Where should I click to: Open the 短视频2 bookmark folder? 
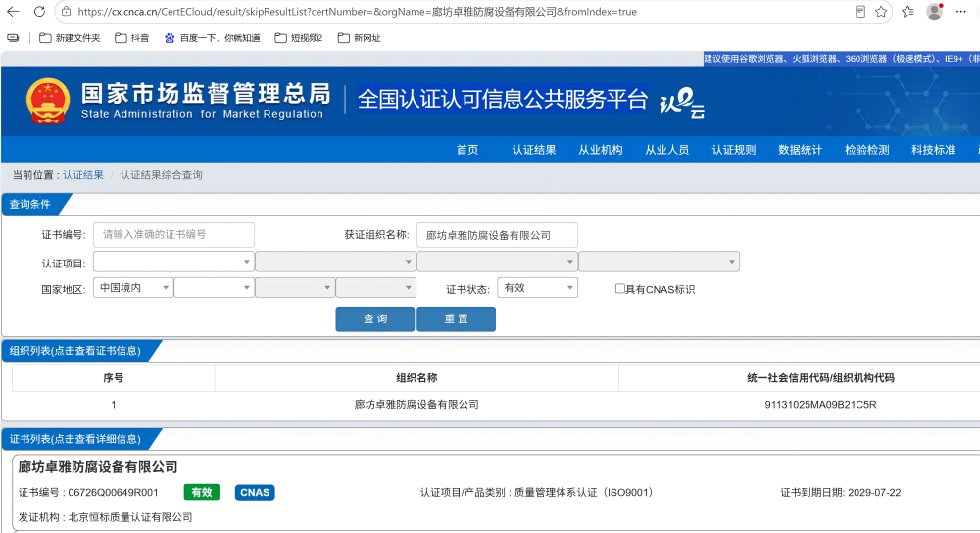tap(299, 38)
